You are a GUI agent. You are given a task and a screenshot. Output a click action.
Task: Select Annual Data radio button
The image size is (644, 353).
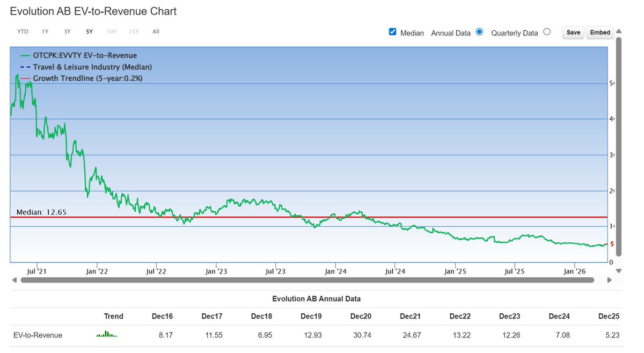(x=479, y=32)
